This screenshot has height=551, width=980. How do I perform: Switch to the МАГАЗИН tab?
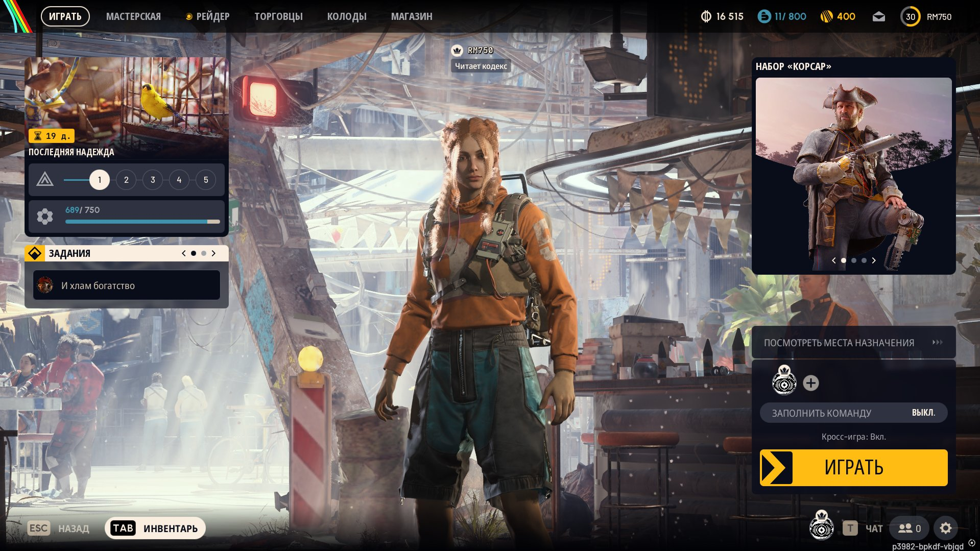click(412, 16)
